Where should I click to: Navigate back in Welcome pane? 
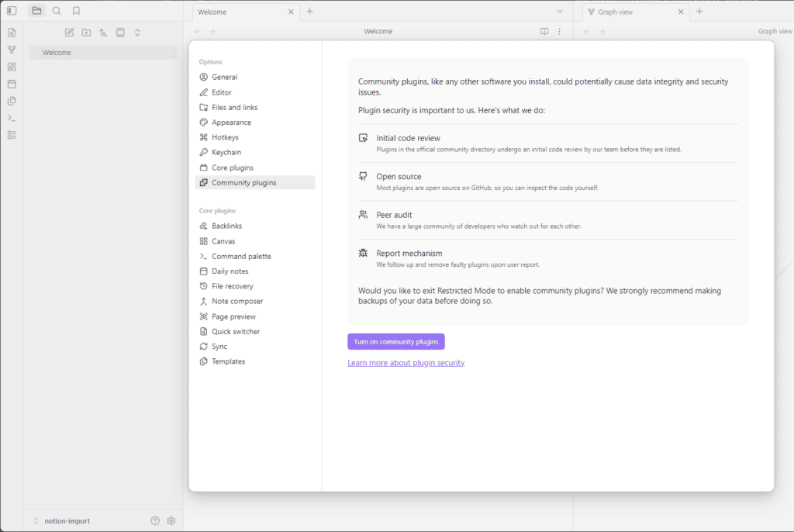tap(198, 32)
